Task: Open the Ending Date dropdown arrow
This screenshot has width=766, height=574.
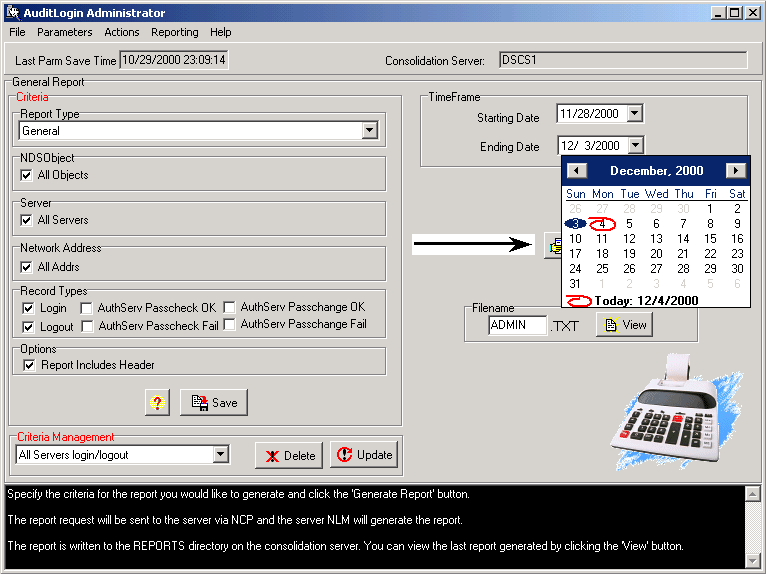Action: pyautogui.click(x=635, y=145)
